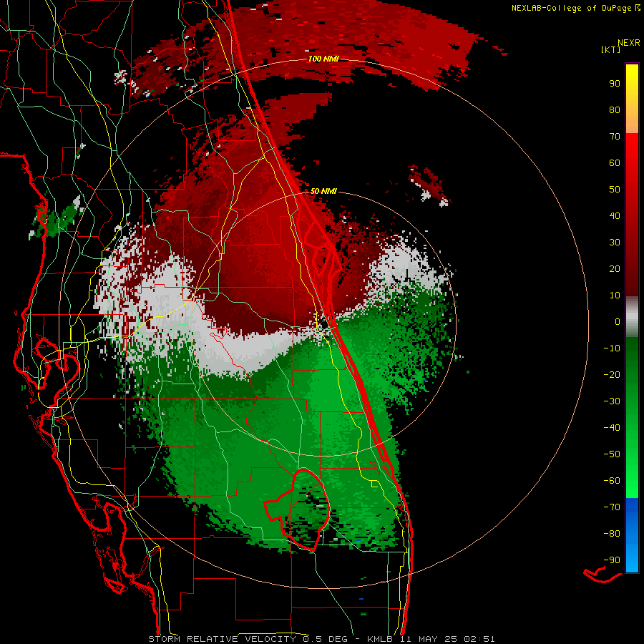The height and width of the screenshot is (644, 644).
Task: Click the 60 value on velocity scale
Action: (x=615, y=162)
